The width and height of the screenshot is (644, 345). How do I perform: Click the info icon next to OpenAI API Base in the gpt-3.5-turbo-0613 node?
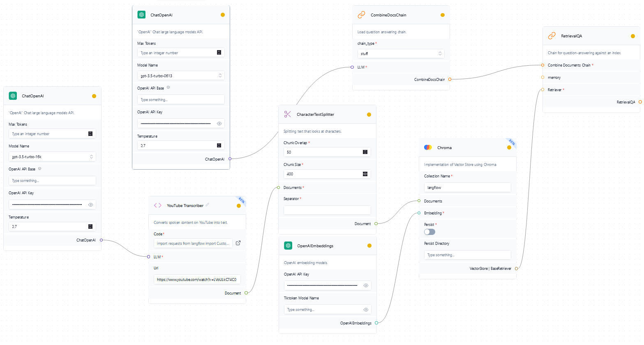(168, 87)
